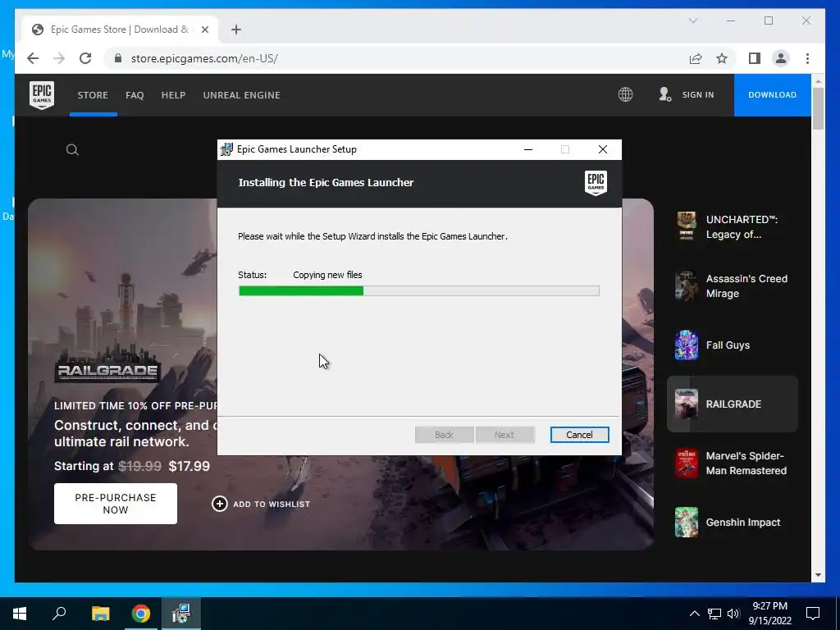Open Chrome three-dot menu

[x=807, y=58]
